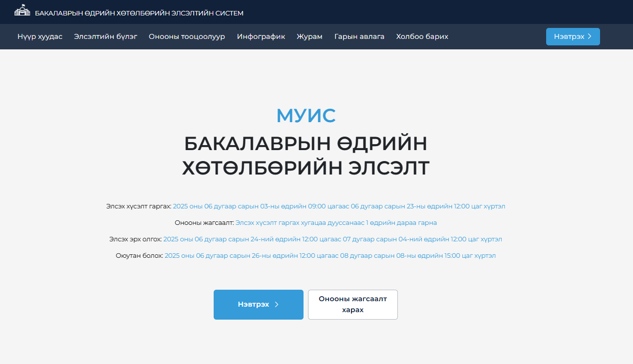The height and width of the screenshot is (364, 633).
Task: Click the МУИС blue heading
Action: (306, 115)
